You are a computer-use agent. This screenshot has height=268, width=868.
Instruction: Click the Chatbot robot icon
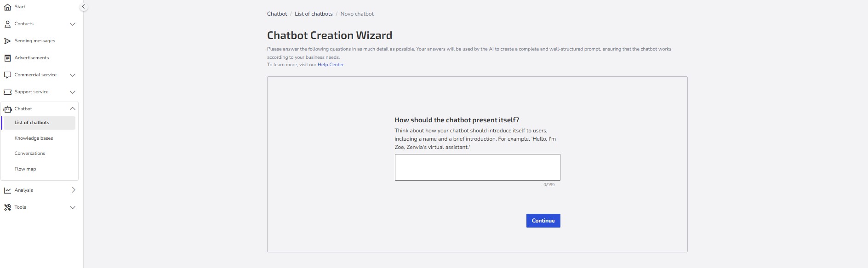(x=7, y=109)
